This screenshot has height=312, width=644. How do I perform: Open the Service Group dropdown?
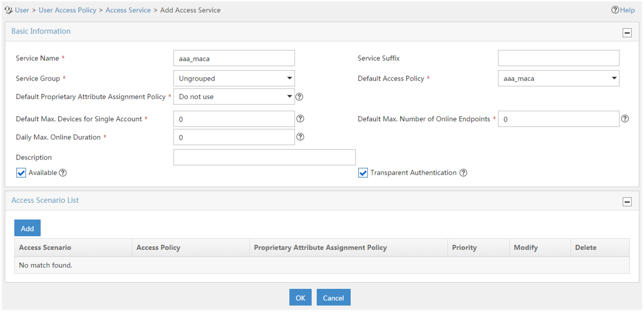234,78
